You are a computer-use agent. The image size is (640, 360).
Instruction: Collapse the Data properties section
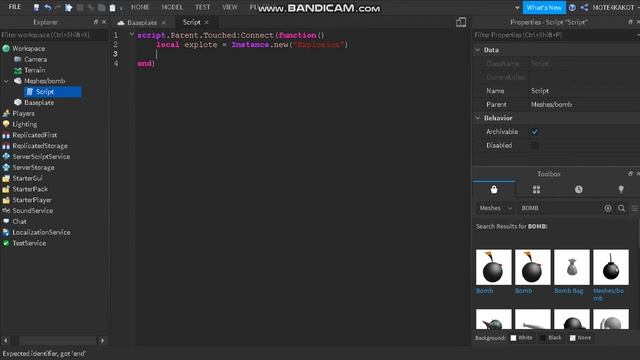pos(478,50)
